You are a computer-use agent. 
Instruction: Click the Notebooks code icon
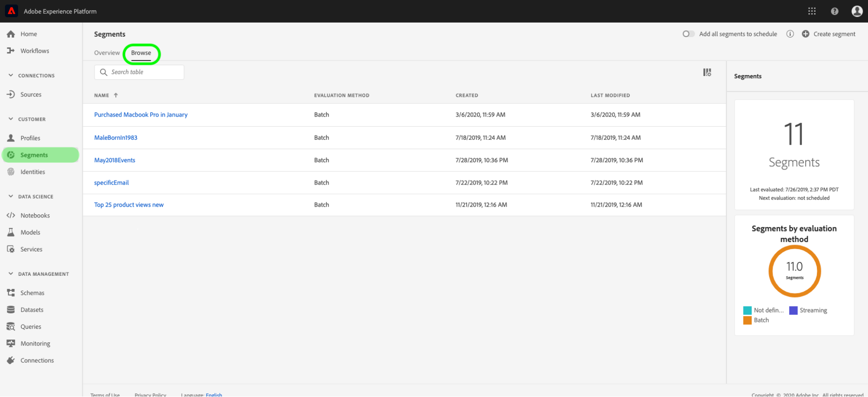coord(11,215)
